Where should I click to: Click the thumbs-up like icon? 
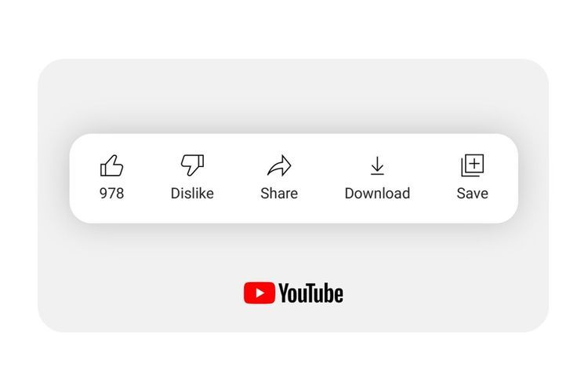[x=112, y=165]
